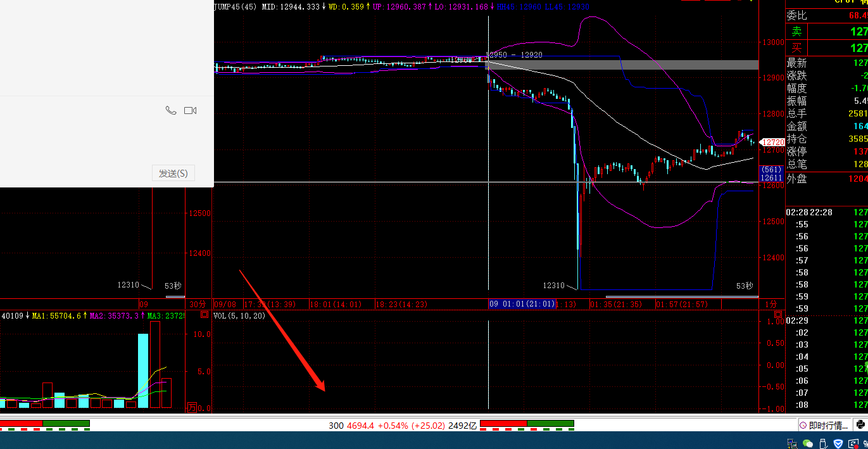Maximize the left volume panel square icon
Screen dimensions: 868x449
204,315
